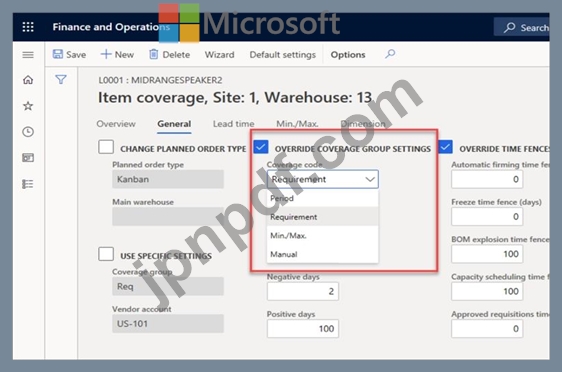Uncheck Override Coverage Group Settings
Viewport: 562px width, 372px height.
coord(261,147)
